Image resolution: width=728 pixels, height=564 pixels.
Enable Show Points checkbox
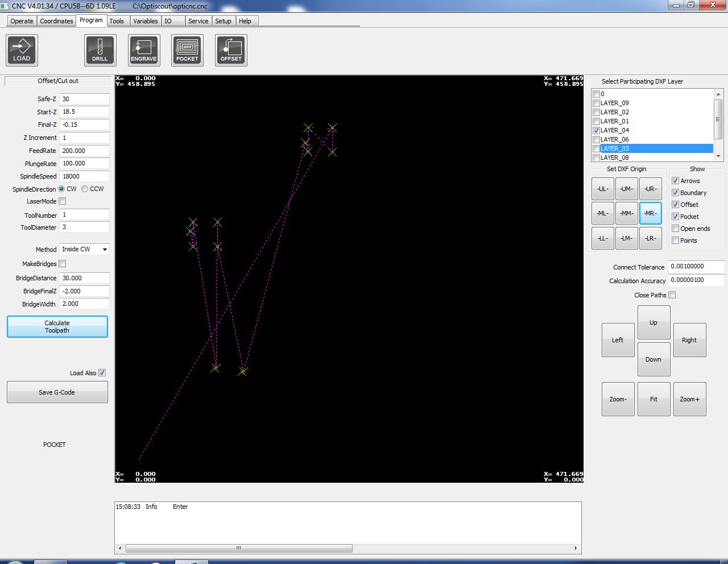point(676,240)
